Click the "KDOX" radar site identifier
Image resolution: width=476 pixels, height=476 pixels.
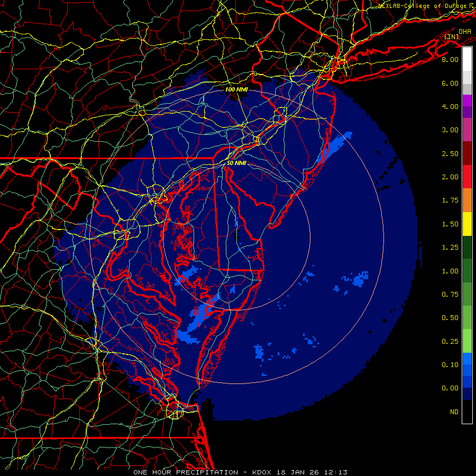coord(262,472)
